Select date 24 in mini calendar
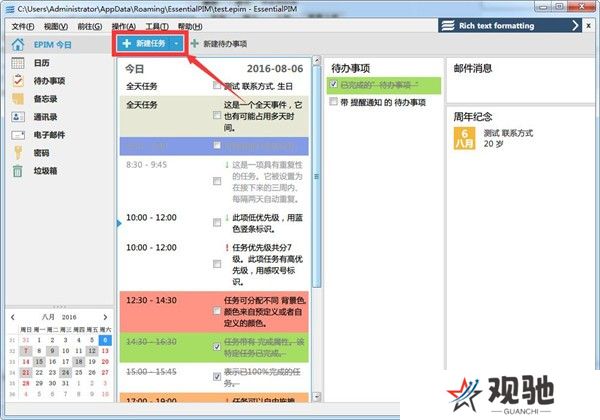 tap(65, 372)
